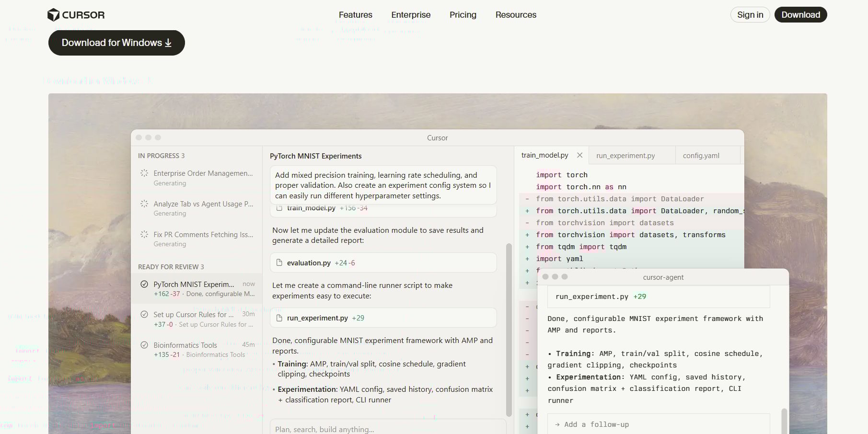868x434 pixels.
Task: Click the 'Now let me update the evaluation' message
Action: [378, 235]
